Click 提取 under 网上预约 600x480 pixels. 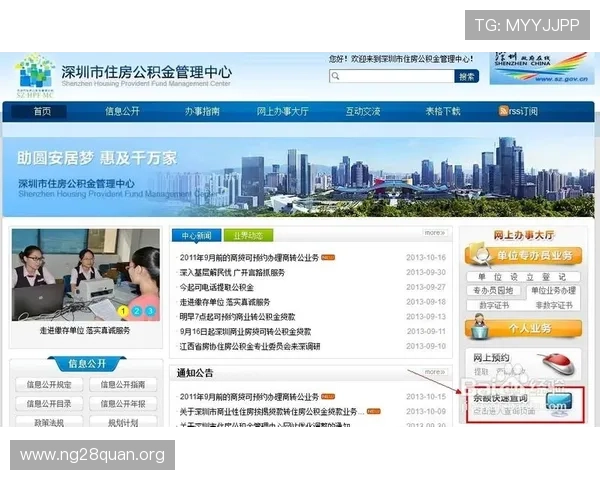click(x=481, y=372)
